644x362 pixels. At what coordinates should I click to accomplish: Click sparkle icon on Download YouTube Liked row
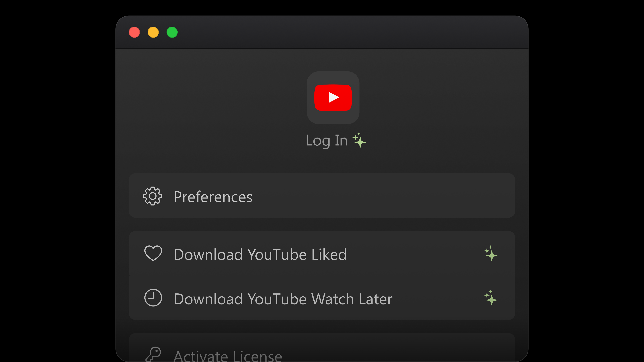coord(491,253)
